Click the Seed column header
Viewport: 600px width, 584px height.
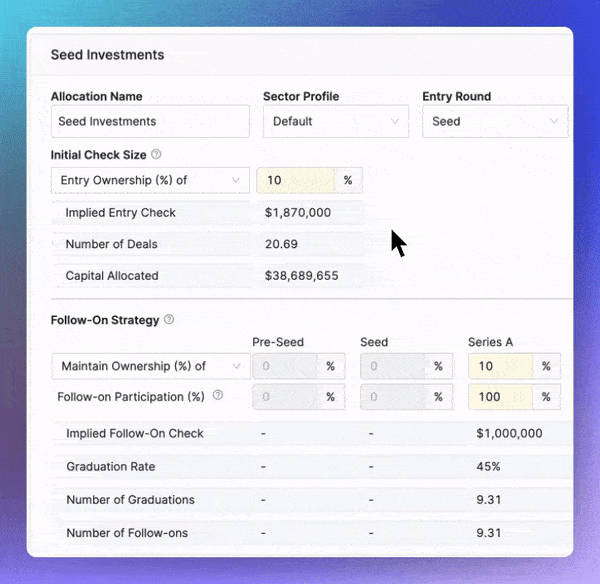tap(374, 342)
